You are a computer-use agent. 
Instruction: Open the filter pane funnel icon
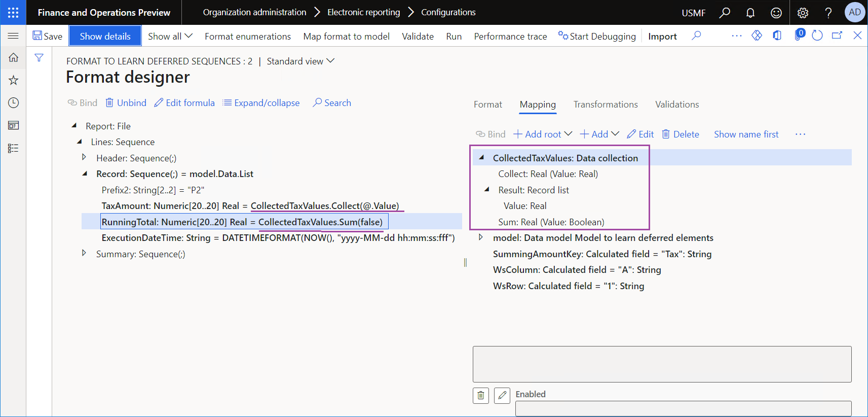click(x=39, y=58)
